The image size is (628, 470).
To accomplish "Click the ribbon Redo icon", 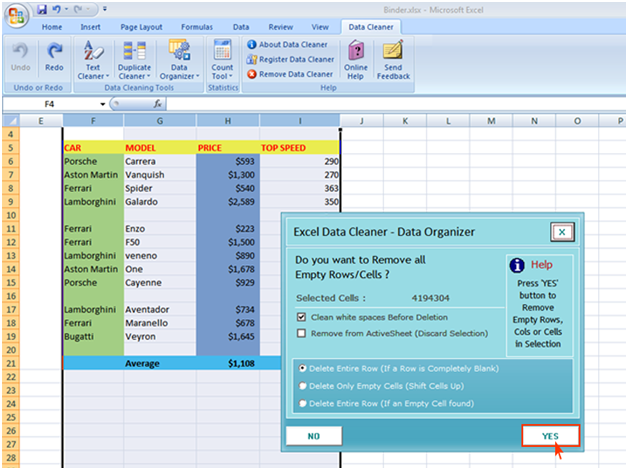I will point(54,51).
